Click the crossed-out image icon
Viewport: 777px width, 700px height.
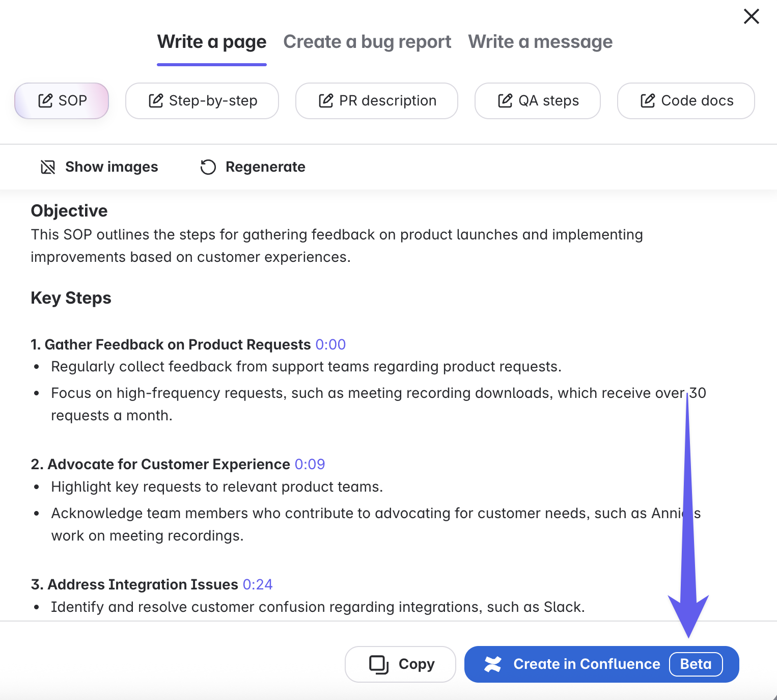point(48,167)
